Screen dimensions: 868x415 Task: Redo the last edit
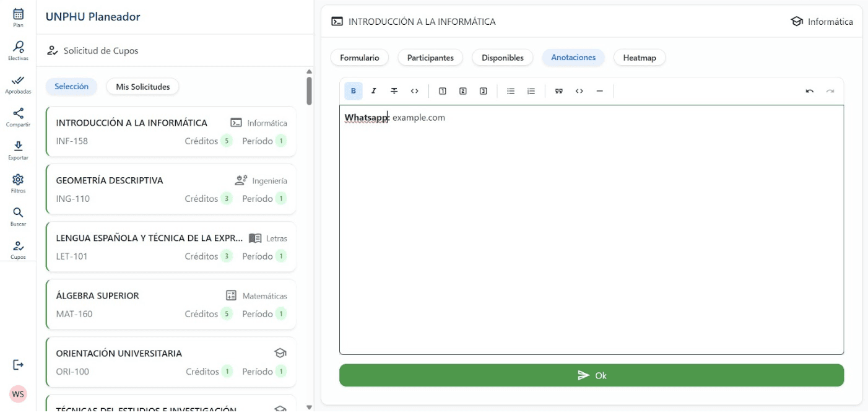pos(830,91)
